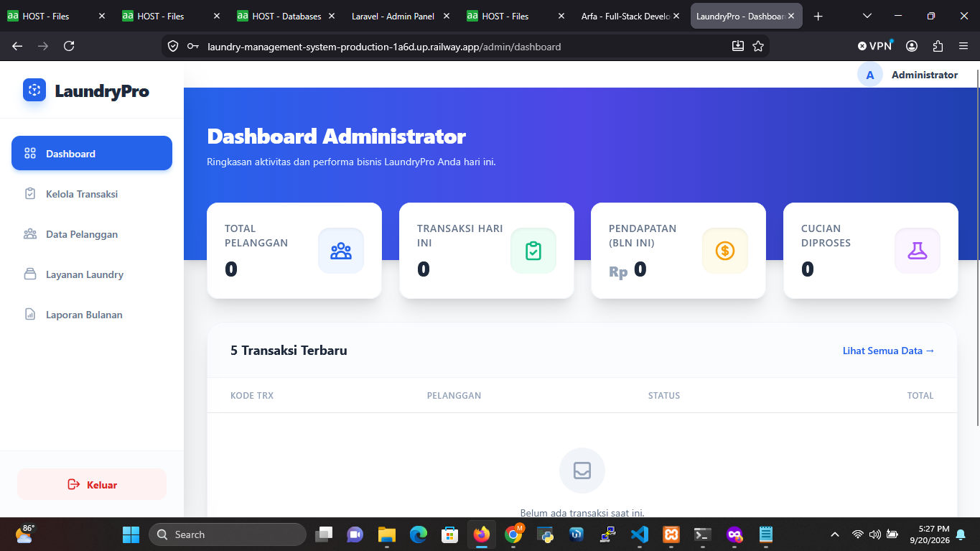Bookmark this page with the star icon
This screenshot has width=980, height=551.
click(758, 46)
